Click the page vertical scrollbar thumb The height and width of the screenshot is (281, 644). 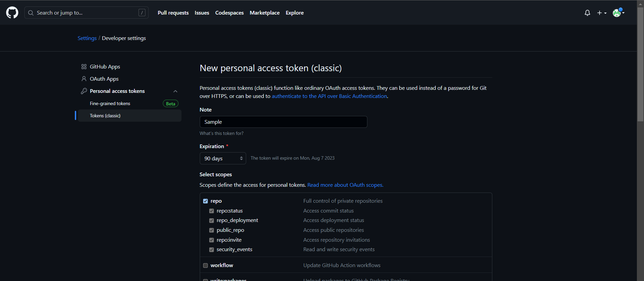click(x=640, y=64)
